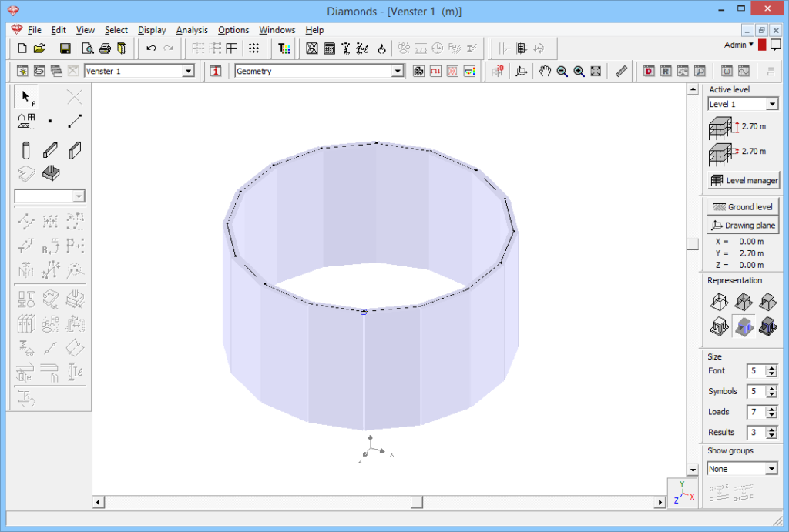
Task: Click the Print icon
Action: 105,49
